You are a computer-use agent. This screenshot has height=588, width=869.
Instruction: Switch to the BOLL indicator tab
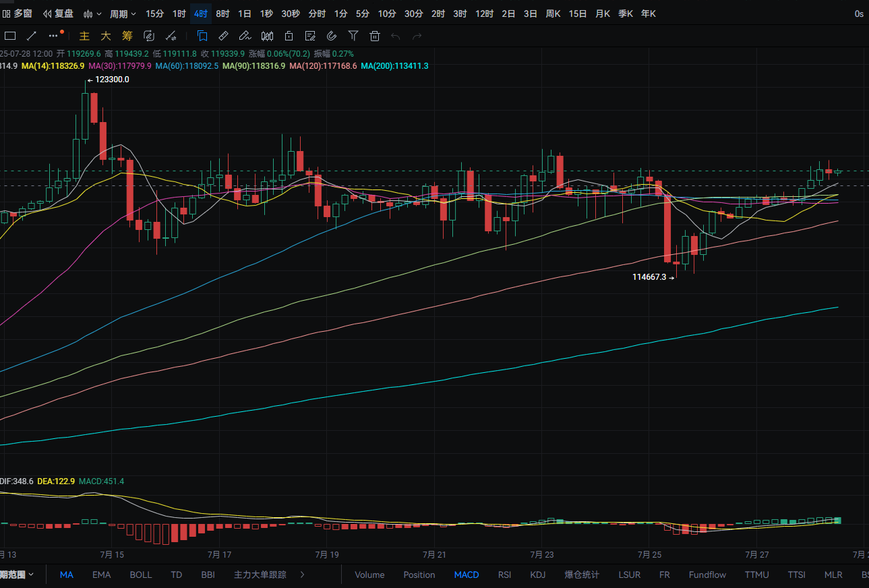coord(141,575)
